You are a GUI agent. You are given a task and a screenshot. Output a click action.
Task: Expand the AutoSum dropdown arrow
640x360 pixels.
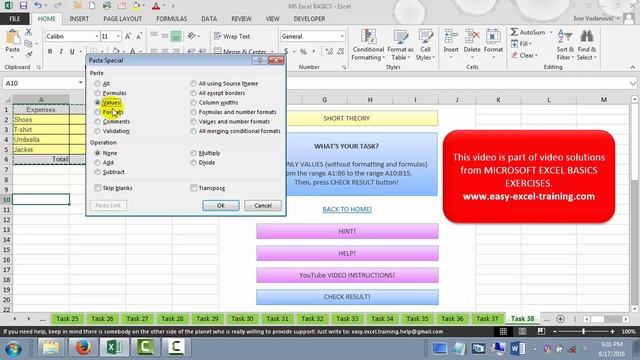[x=551, y=32]
